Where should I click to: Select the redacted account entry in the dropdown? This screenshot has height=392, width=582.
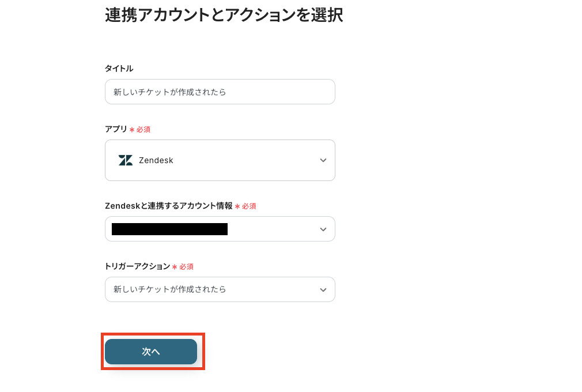click(x=169, y=229)
